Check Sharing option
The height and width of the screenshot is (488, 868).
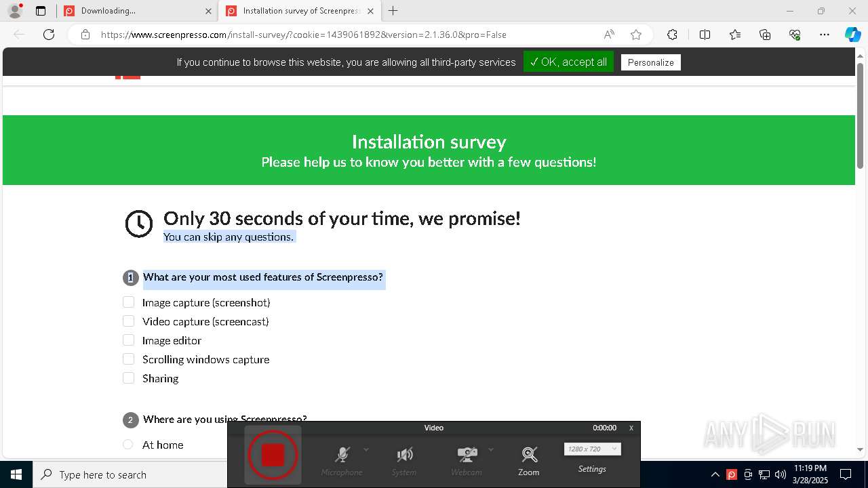click(x=128, y=378)
